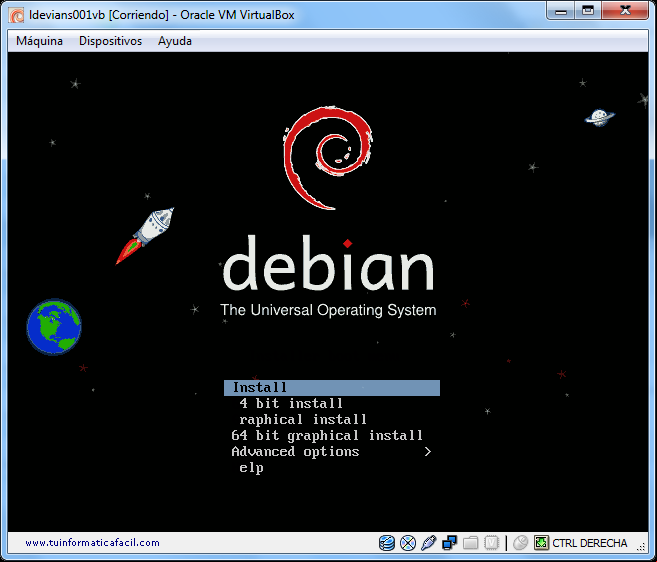Click the keyboard capture green arrow icon
Image resolution: width=657 pixels, height=562 pixels.
pyautogui.click(x=541, y=543)
